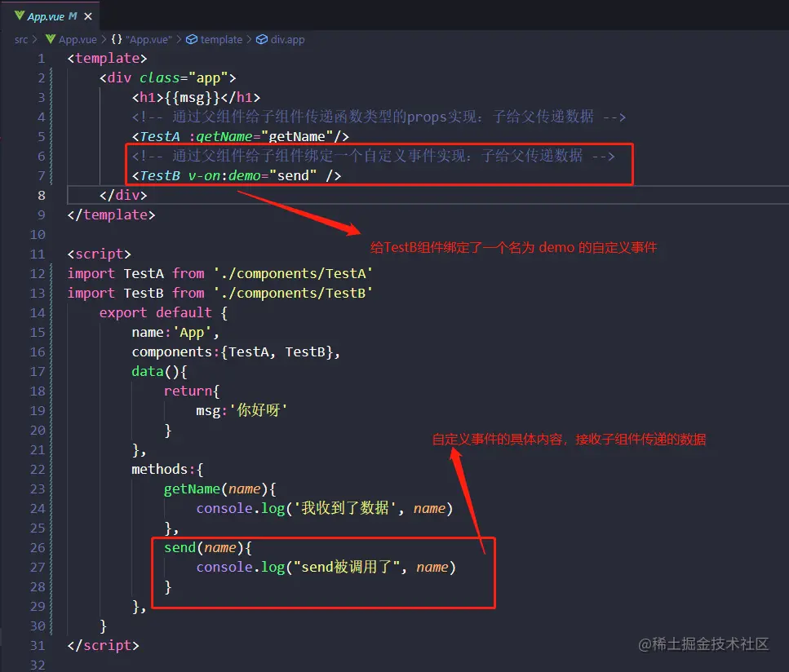Click the Vue icon on App.vue tab
Screen dimensions: 789x672
tap(20, 15)
